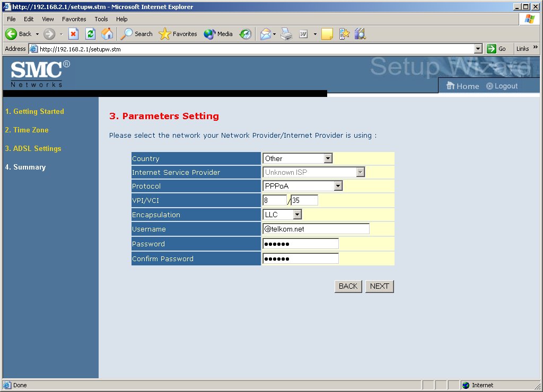Click the Username input field

316,229
